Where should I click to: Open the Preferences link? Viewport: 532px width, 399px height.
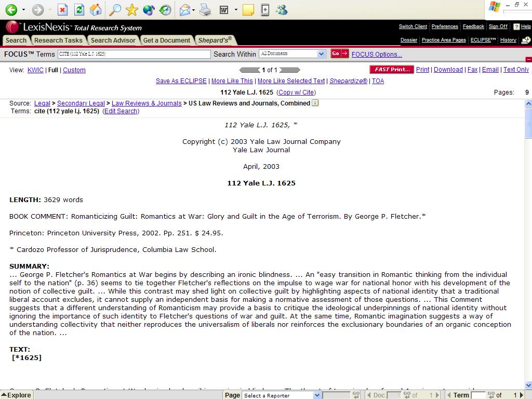pyautogui.click(x=445, y=26)
